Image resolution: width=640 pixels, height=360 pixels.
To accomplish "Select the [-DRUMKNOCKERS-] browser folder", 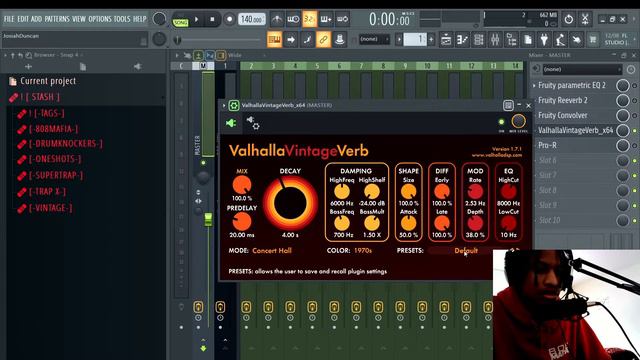I will tap(65, 144).
